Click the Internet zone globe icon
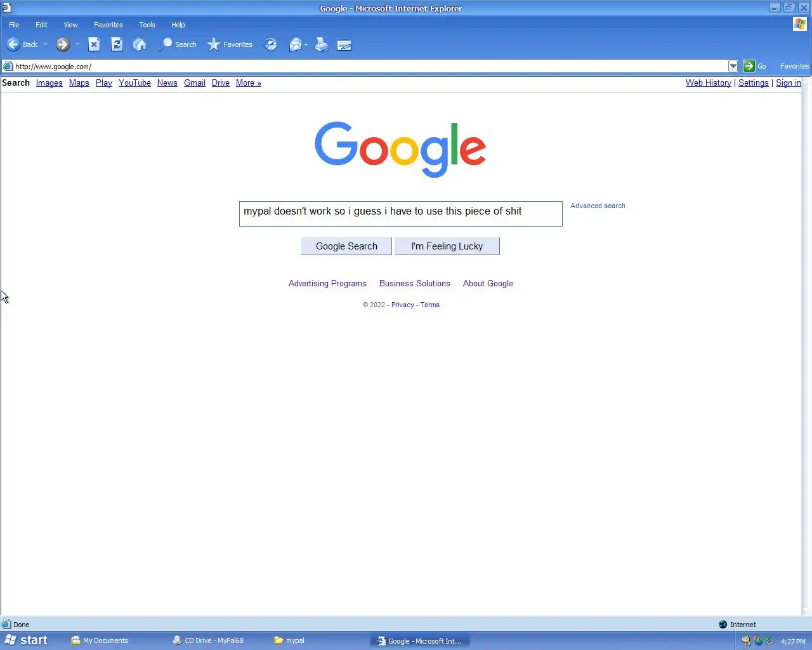 (x=723, y=625)
